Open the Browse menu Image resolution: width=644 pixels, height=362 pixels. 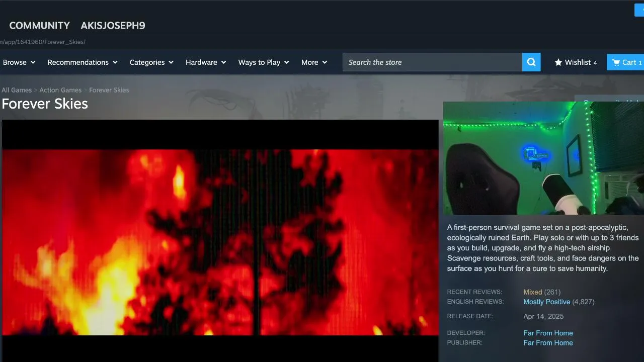pos(19,62)
